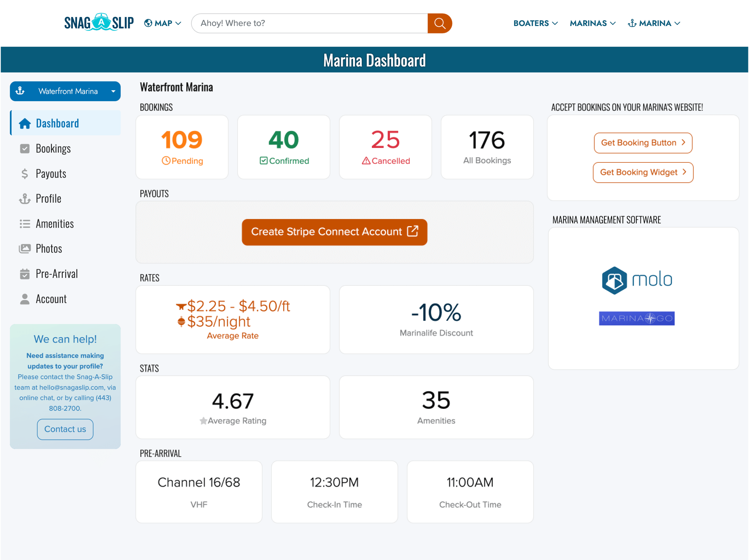
Task: Click Get Booking Button
Action: pos(643,143)
